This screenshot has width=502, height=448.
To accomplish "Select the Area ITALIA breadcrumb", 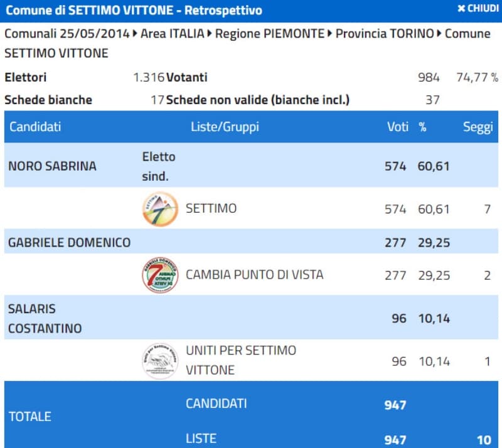I will [x=173, y=33].
